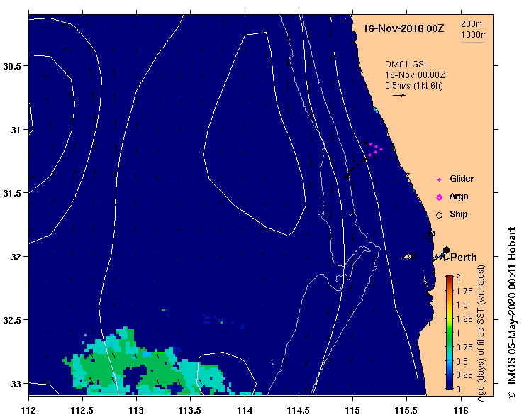
Task: Click the Glider legend label
Action: click(x=462, y=179)
